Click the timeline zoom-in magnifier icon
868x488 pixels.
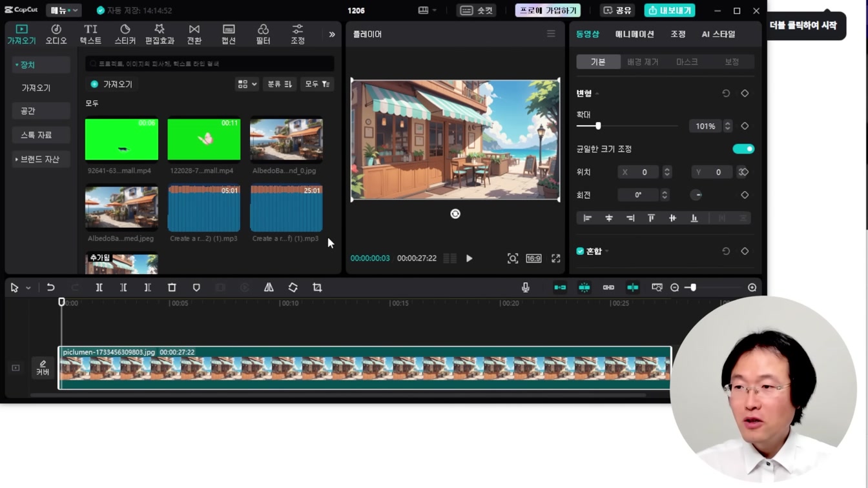click(x=752, y=287)
